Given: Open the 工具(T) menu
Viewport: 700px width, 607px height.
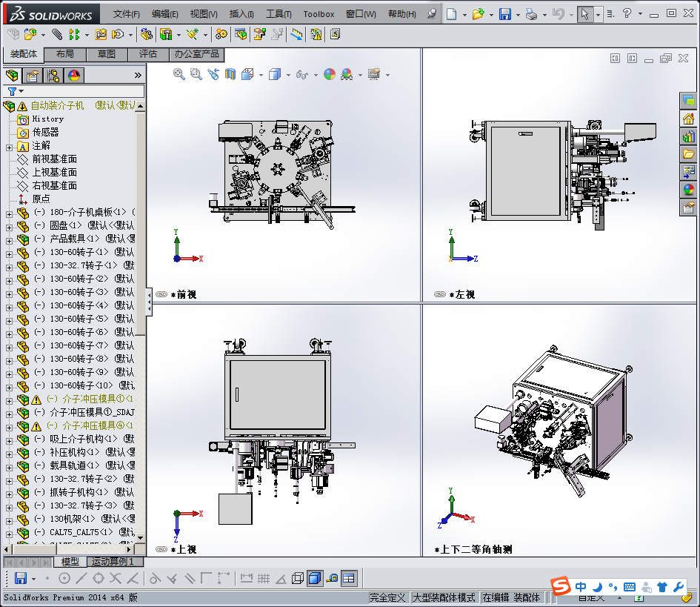Looking at the screenshot, I should pos(279,14).
